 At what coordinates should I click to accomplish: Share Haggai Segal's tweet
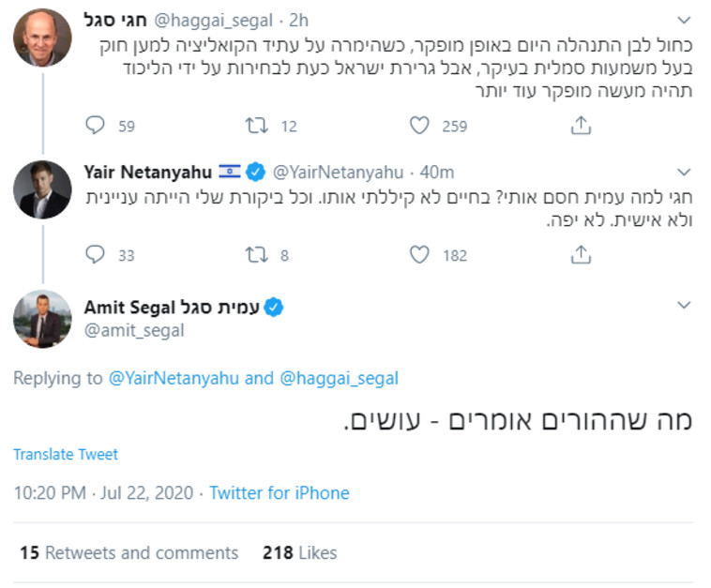(x=582, y=125)
